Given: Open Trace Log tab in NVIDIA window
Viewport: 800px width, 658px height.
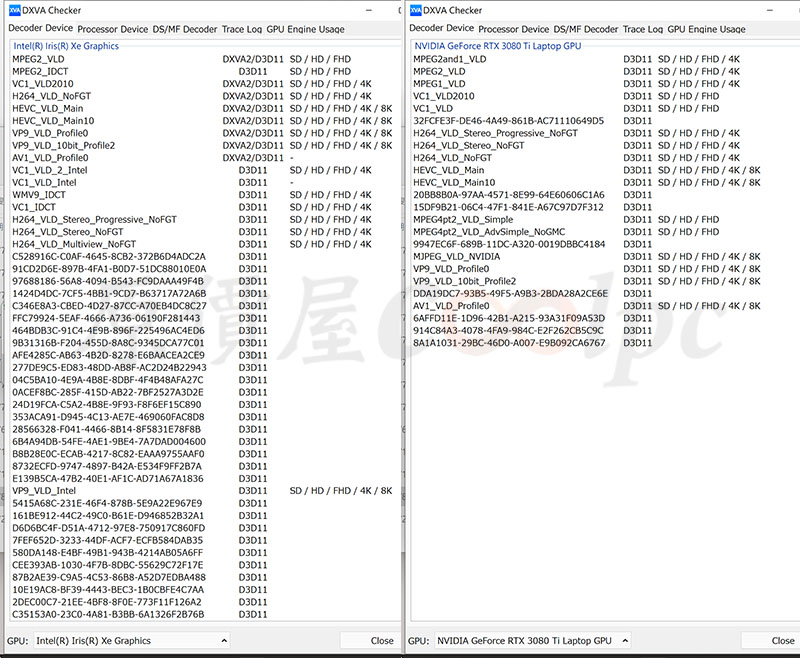Looking at the screenshot, I should click(x=643, y=29).
